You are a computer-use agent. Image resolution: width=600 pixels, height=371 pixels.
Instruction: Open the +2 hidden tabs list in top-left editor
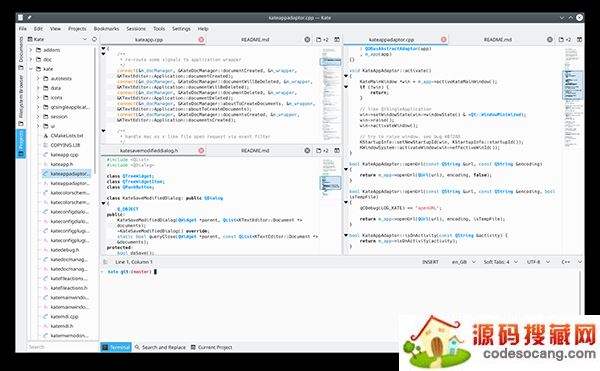pyautogui.click(x=322, y=39)
